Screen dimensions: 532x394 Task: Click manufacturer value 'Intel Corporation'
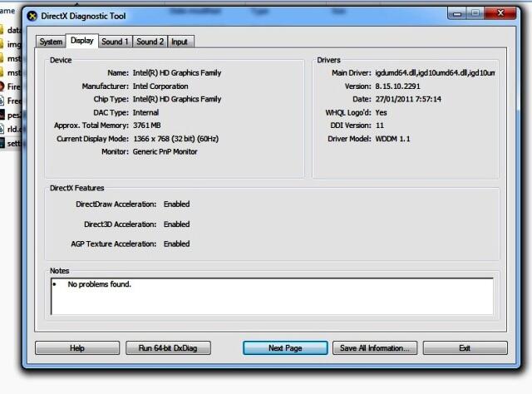[x=160, y=86]
